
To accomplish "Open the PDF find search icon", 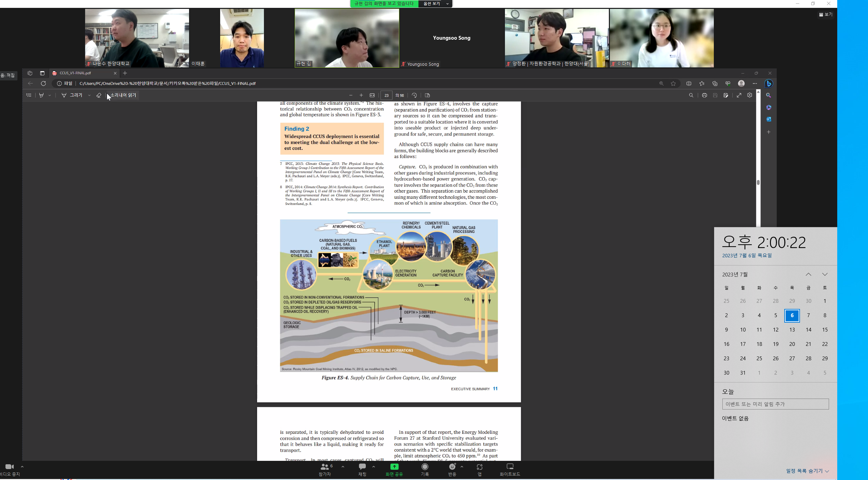I will tap(691, 95).
